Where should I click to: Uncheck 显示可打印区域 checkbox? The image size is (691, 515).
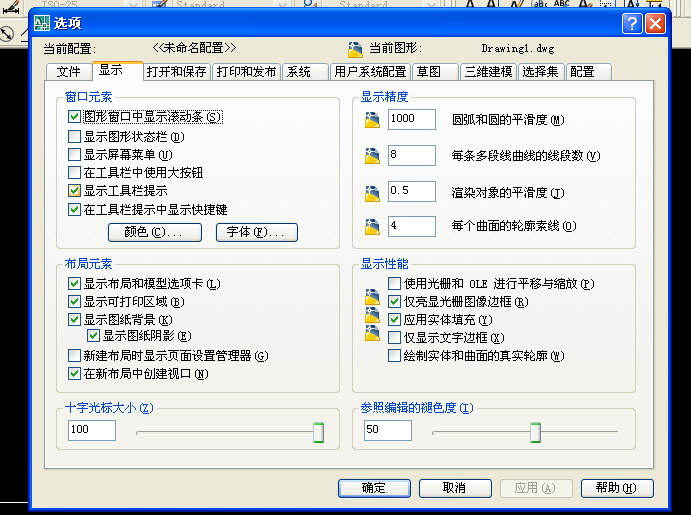(74, 301)
